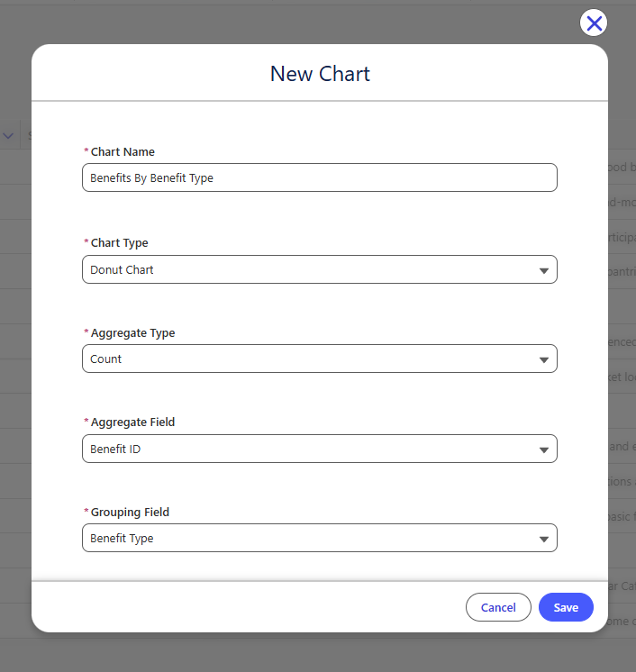Click the Chart Type dropdown arrow

pyautogui.click(x=544, y=270)
